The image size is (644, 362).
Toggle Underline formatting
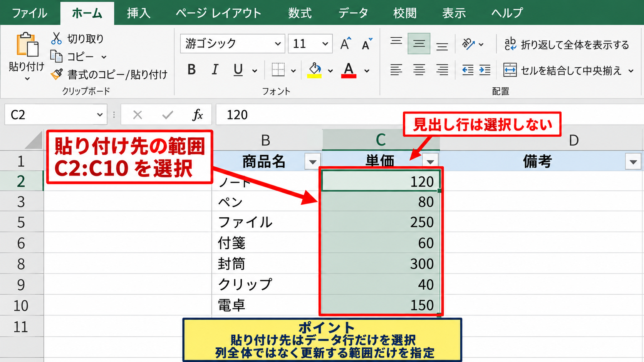pos(238,70)
